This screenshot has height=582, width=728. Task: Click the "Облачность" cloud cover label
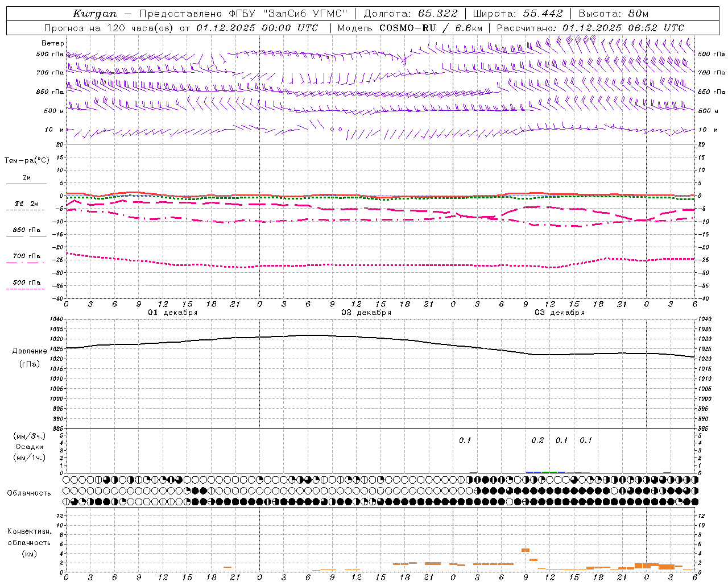pos(29,493)
